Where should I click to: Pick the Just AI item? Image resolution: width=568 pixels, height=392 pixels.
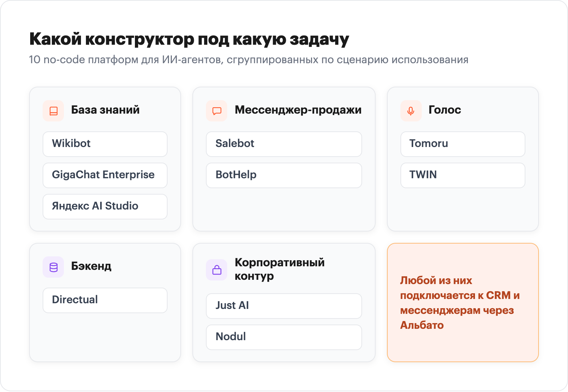[284, 306]
